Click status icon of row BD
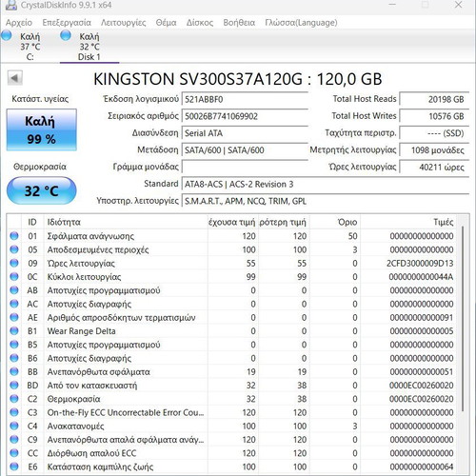This screenshot has width=476, height=476. pyautogui.click(x=14, y=386)
